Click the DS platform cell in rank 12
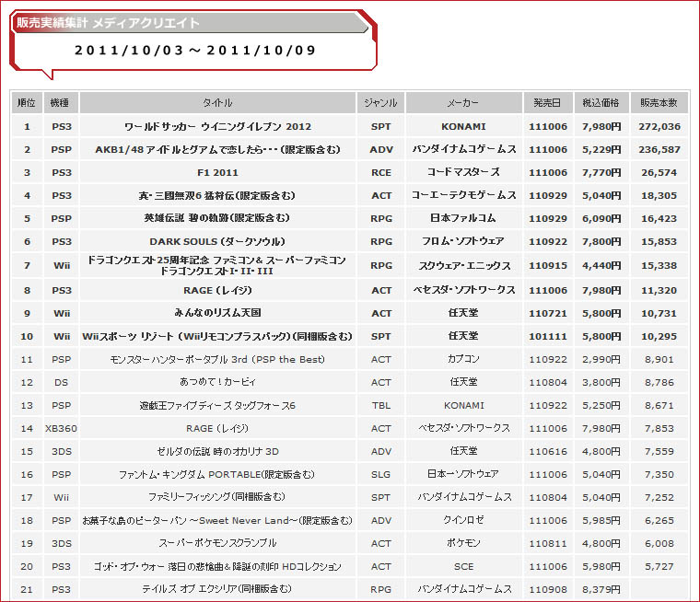This screenshot has width=700, height=602. tap(61, 382)
